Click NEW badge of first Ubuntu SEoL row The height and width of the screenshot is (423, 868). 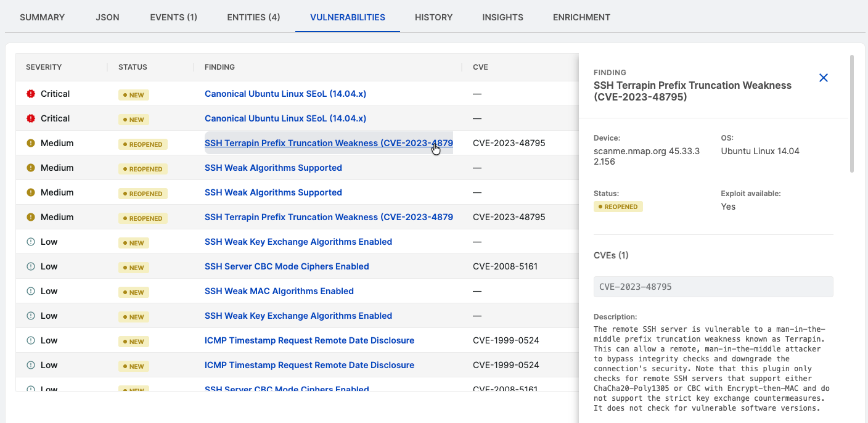tap(134, 95)
